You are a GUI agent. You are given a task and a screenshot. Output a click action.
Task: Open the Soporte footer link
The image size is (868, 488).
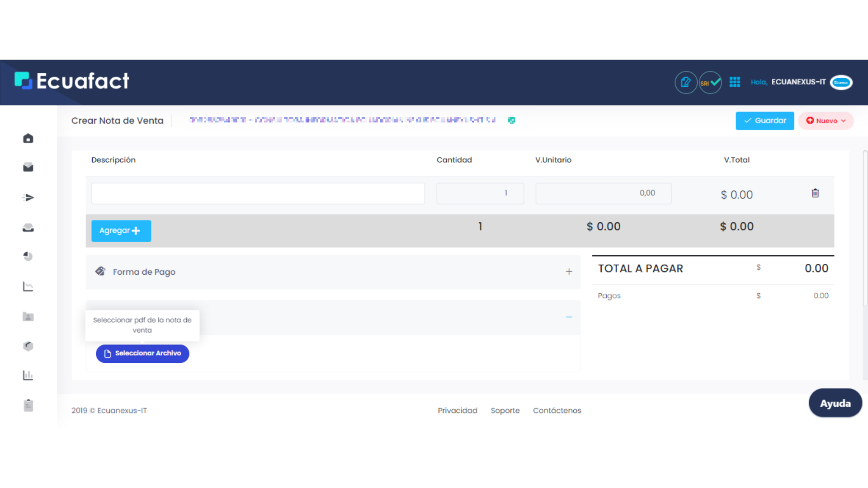505,410
